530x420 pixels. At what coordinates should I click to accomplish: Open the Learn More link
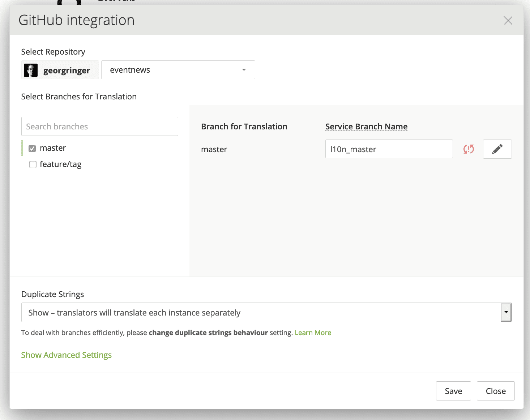(313, 333)
